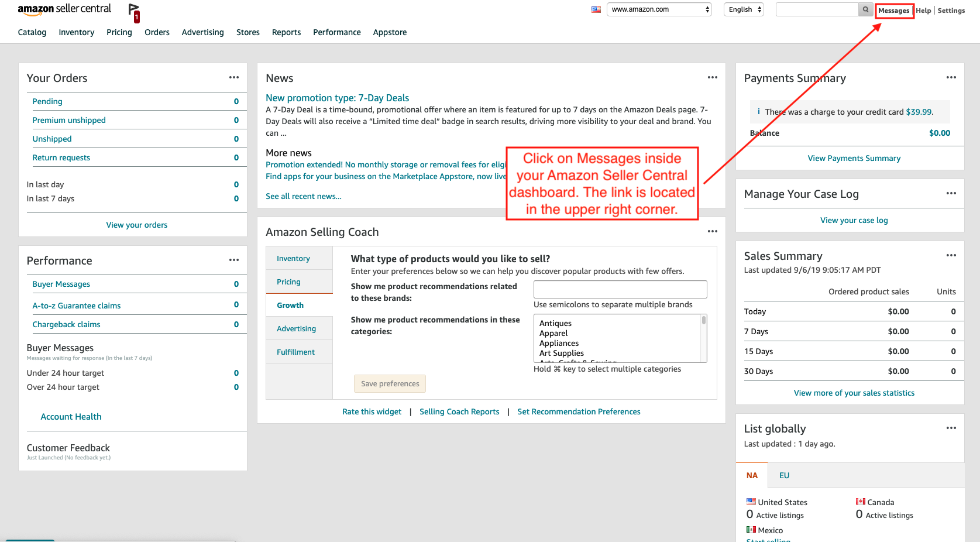Click the brands recommendation text field
The image size is (980, 542).
(x=620, y=289)
